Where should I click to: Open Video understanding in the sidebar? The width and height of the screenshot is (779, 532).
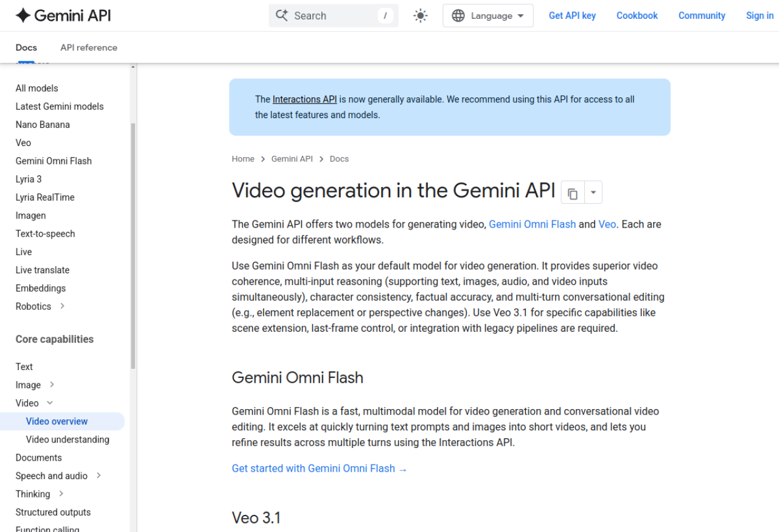[68, 439]
